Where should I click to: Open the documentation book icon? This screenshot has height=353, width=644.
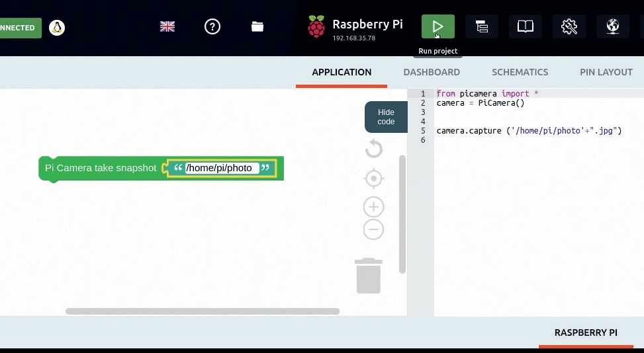click(x=526, y=26)
